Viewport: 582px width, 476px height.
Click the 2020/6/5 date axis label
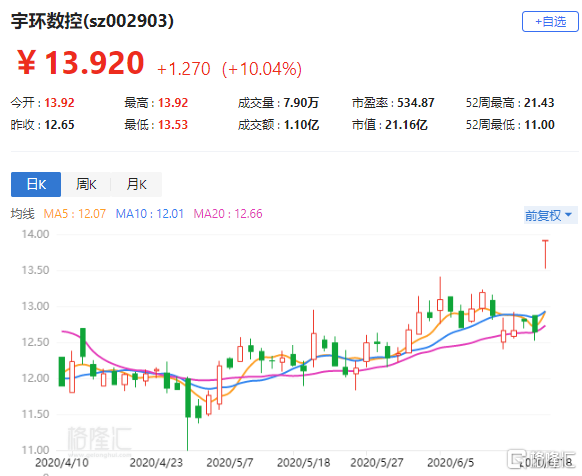point(450,463)
